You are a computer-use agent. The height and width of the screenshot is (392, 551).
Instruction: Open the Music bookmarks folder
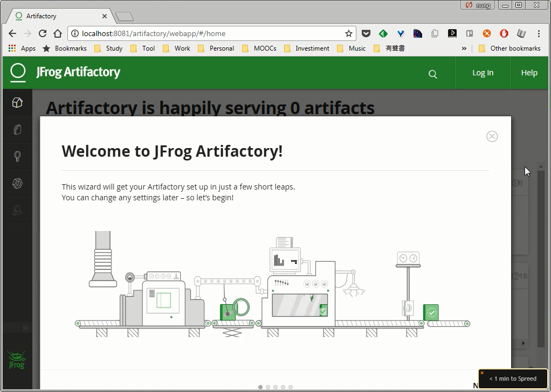352,48
